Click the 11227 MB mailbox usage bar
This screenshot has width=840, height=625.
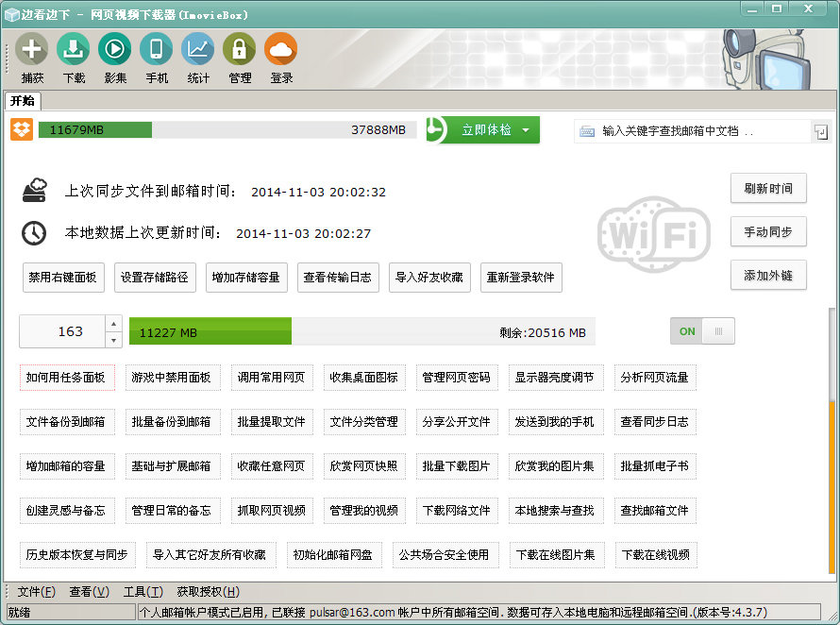361,332
